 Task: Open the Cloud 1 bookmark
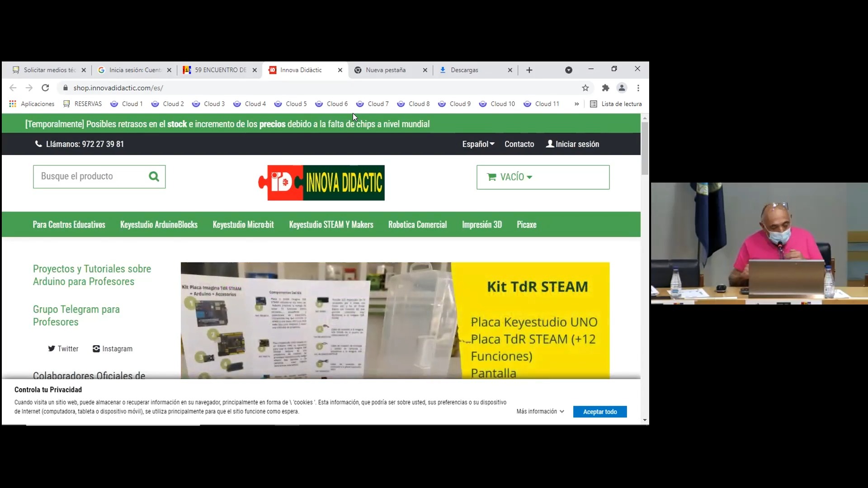pyautogui.click(x=127, y=104)
